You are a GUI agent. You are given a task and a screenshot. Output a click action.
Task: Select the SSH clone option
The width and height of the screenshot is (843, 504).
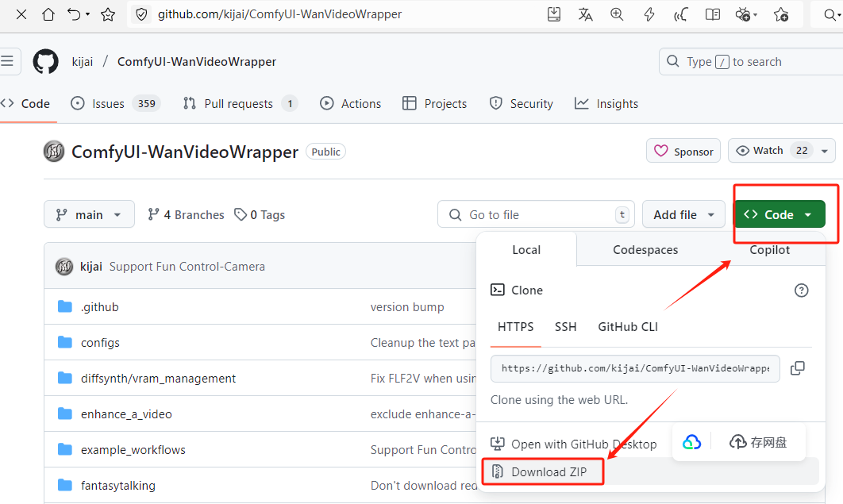coord(566,327)
